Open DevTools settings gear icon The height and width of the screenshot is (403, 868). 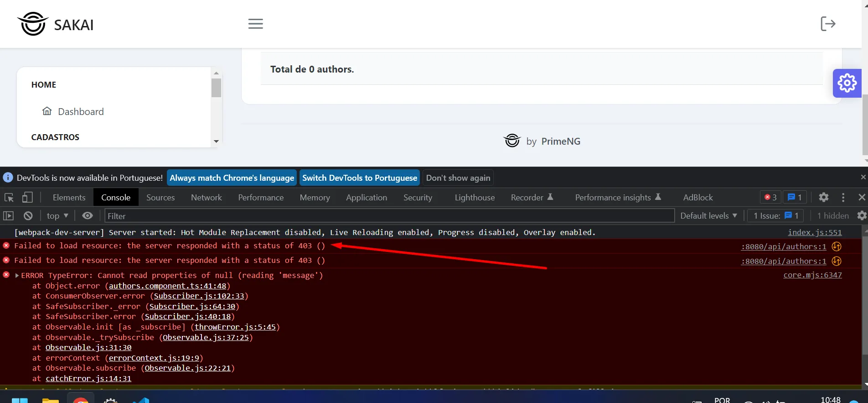(x=823, y=198)
